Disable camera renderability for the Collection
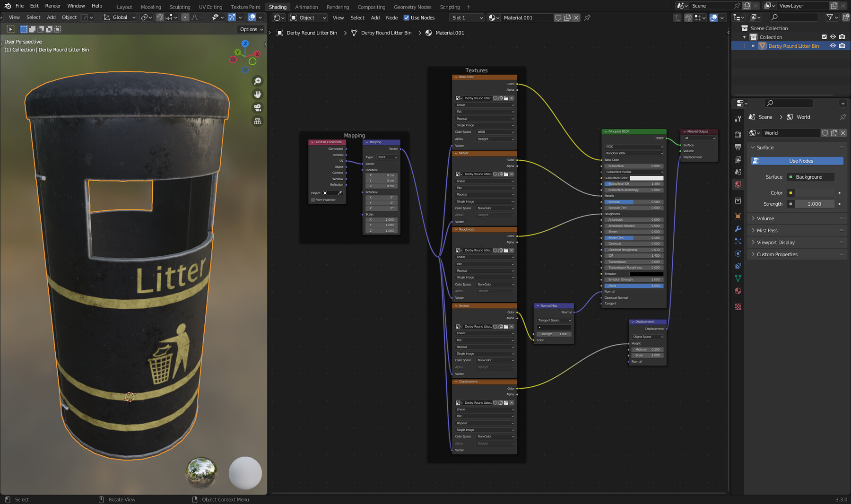Viewport: 851px width, 504px height. pos(842,37)
